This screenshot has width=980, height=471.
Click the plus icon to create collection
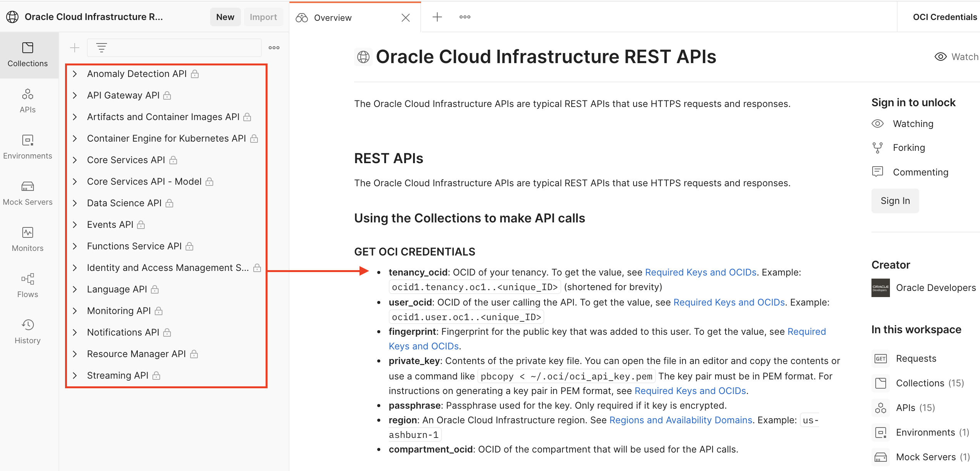click(x=75, y=48)
